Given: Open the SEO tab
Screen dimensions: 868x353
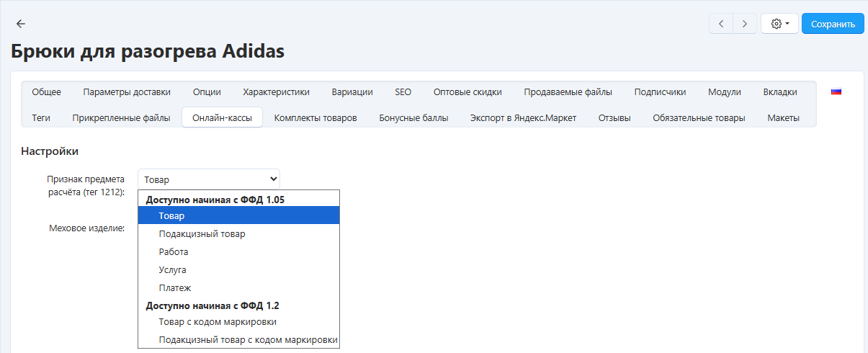Looking at the screenshot, I should pyautogui.click(x=403, y=91).
